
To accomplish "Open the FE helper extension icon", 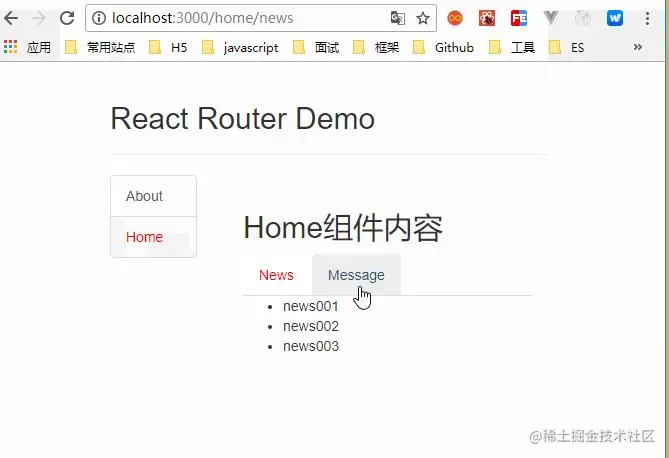I will point(519,18).
